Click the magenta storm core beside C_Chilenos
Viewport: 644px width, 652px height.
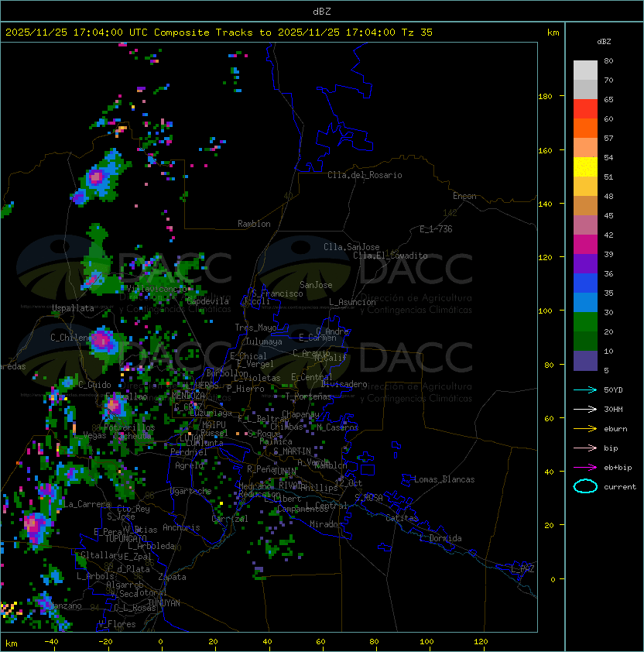[x=102, y=341]
